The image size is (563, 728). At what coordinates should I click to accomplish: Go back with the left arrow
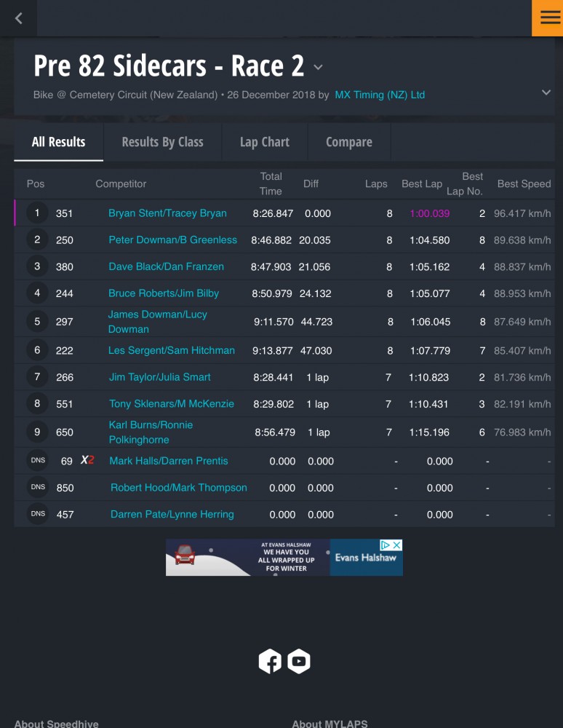(x=19, y=19)
